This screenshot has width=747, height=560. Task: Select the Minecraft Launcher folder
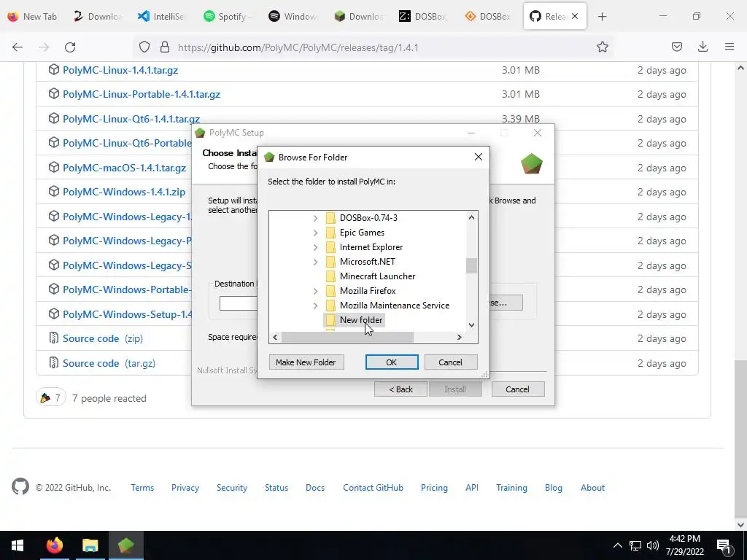click(x=377, y=276)
